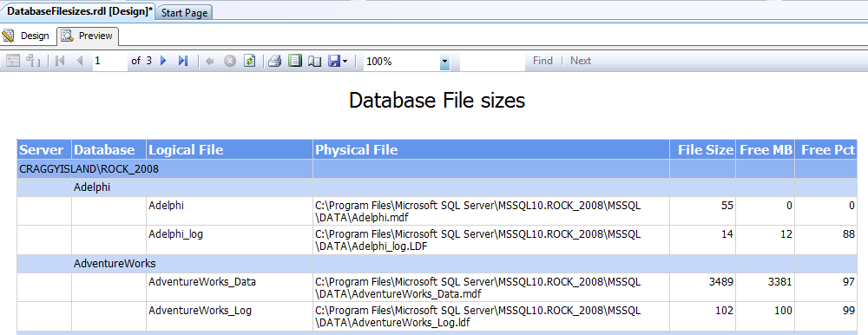This screenshot has width=868, height=335.
Task: Select the Adelphi database group row
Action: (x=437, y=187)
